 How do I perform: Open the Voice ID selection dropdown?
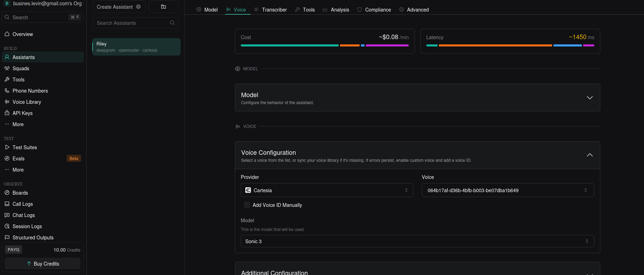(507, 190)
